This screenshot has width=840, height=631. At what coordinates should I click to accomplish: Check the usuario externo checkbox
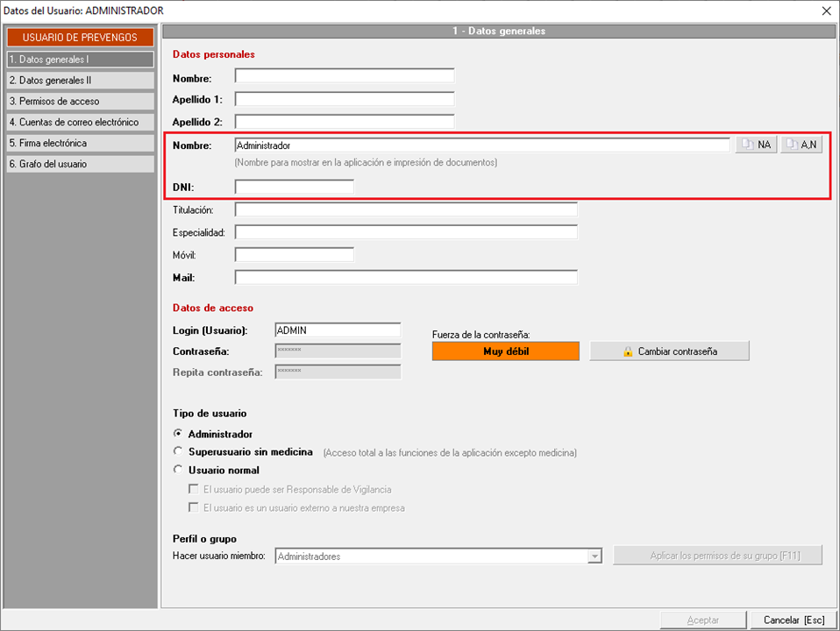pos(194,507)
